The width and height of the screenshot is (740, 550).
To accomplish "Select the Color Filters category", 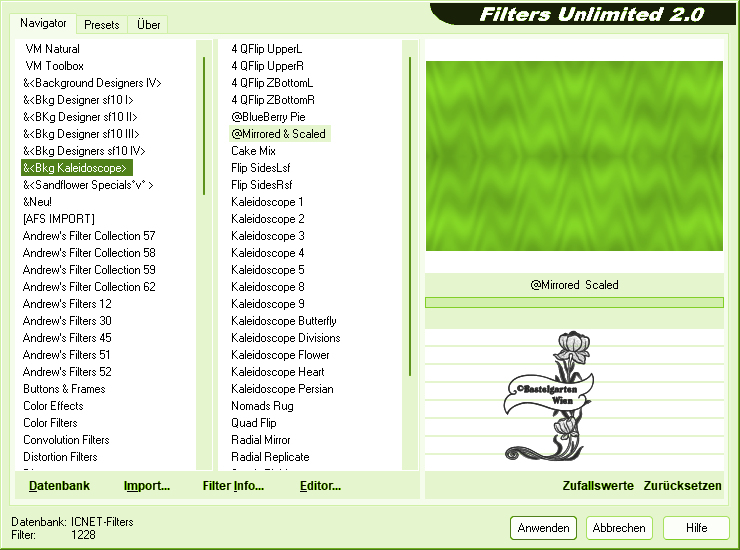I will (50, 423).
